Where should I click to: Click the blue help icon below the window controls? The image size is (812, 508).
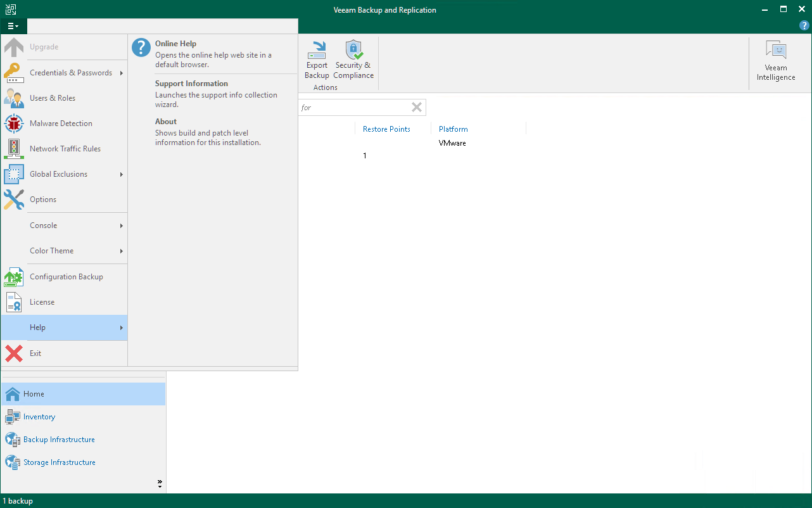(804, 26)
